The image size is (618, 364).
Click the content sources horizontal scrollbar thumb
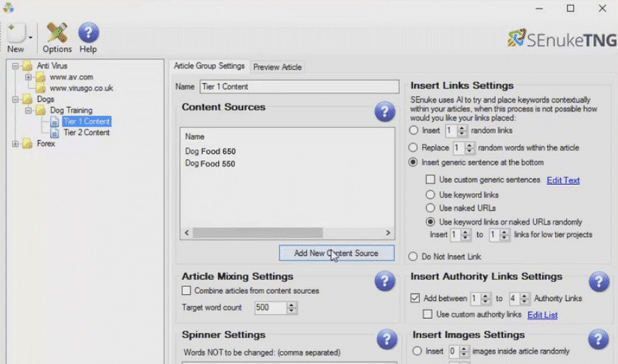258,233
